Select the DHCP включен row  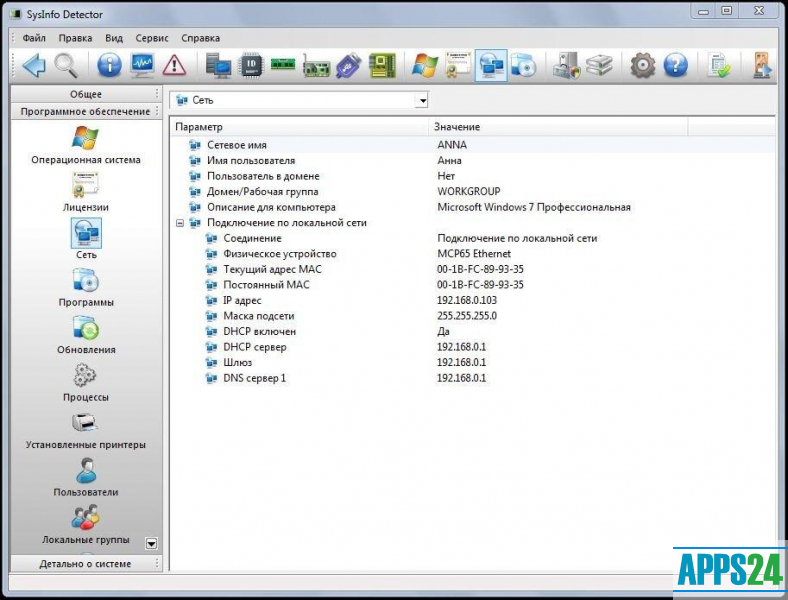472,332
